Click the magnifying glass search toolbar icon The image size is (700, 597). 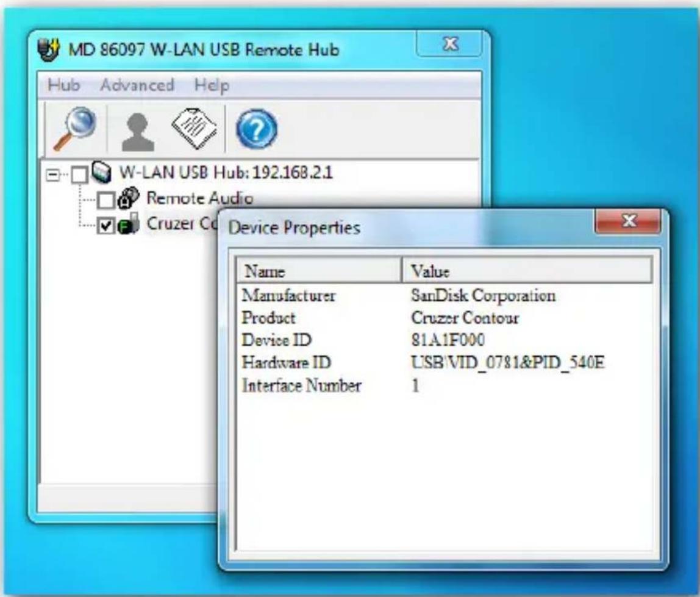pyautogui.click(x=74, y=129)
